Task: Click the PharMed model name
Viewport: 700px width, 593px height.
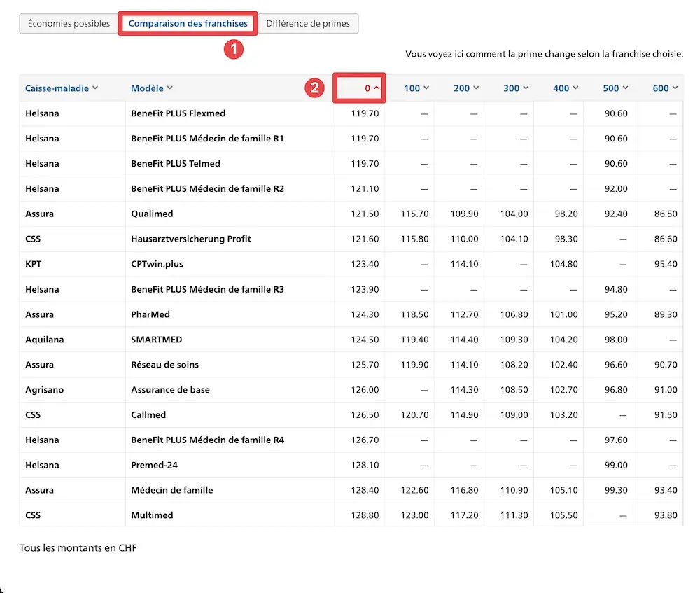Action: click(150, 314)
